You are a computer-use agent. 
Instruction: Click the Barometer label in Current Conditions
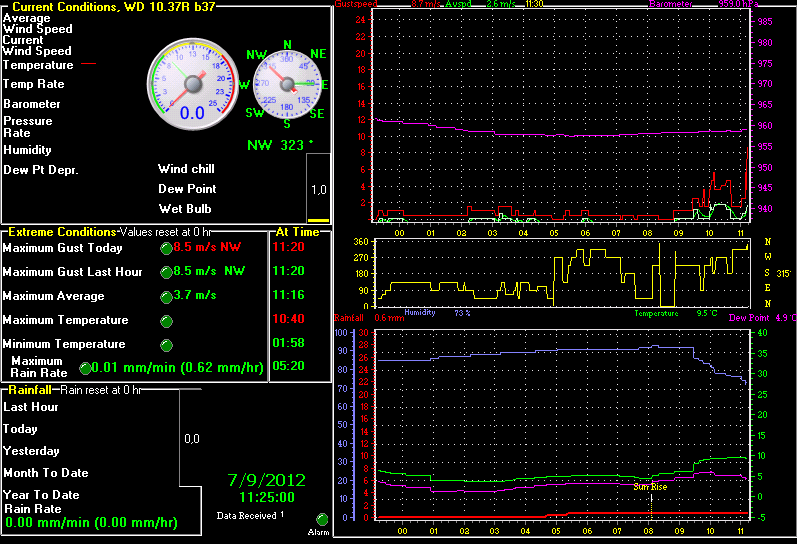[32, 104]
